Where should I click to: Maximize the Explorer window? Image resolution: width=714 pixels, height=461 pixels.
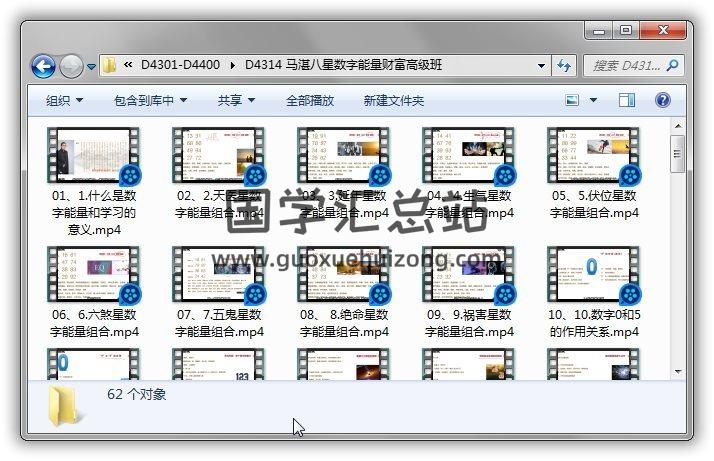pos(626,31)
